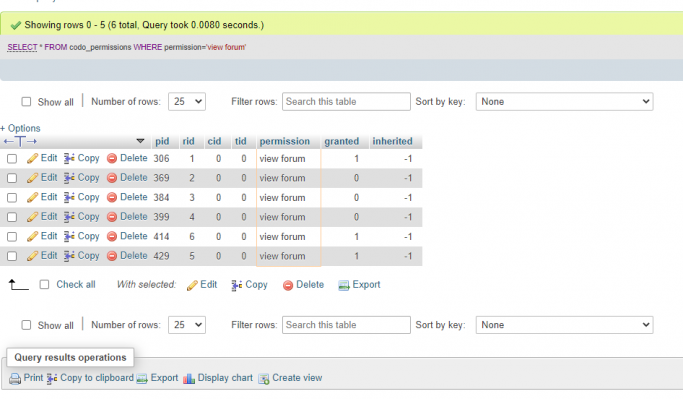683x399 pixels.
Task: Open the column header triangle dropdown
Action: [140, 141]
